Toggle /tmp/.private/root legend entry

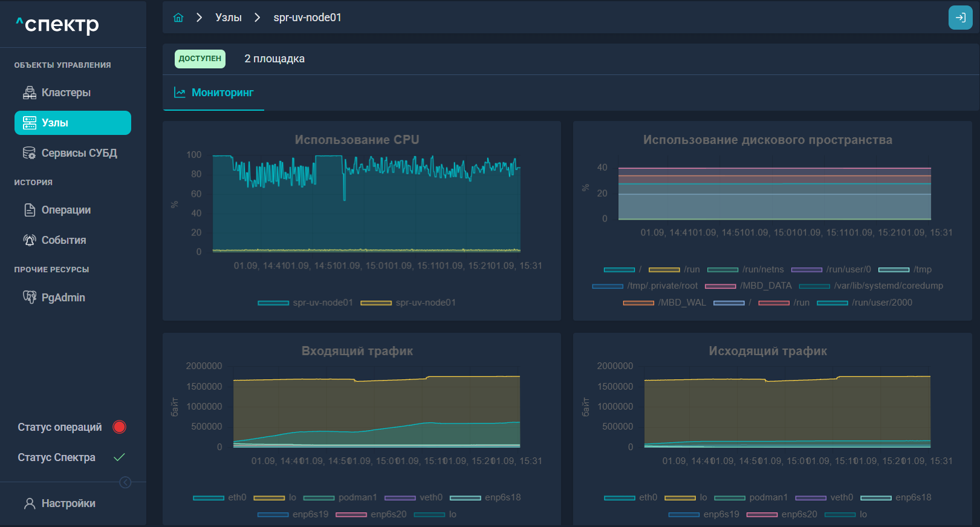[x=645, y=286]
